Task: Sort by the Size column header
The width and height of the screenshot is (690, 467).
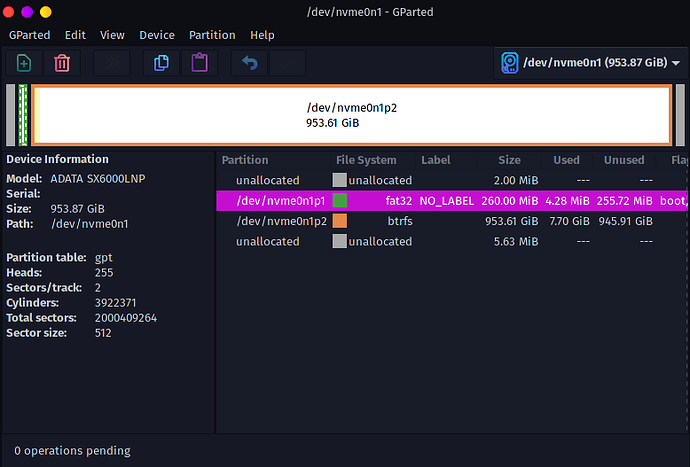Action: click(509, 160)
